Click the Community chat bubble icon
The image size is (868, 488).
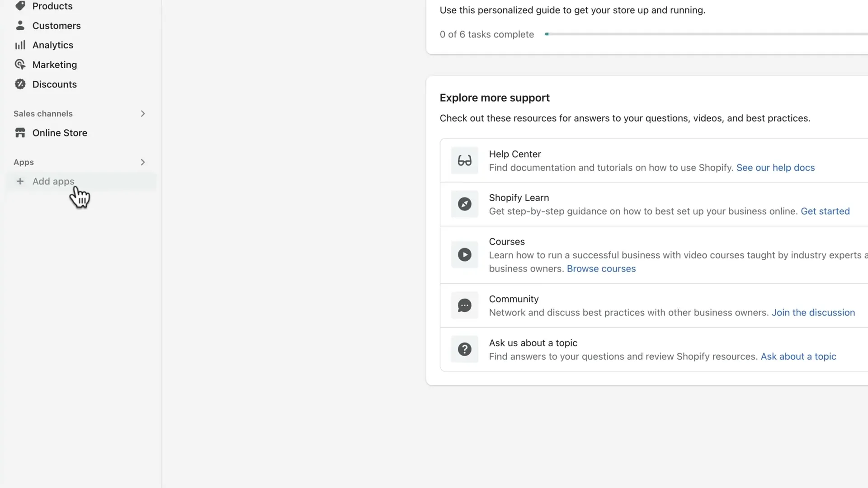tap(464, 305)
